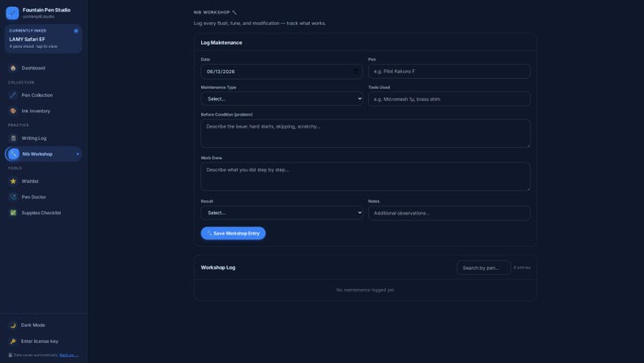Click the Pen Collection pen icon
Viewport: 644px width, 363px height.
13,95
